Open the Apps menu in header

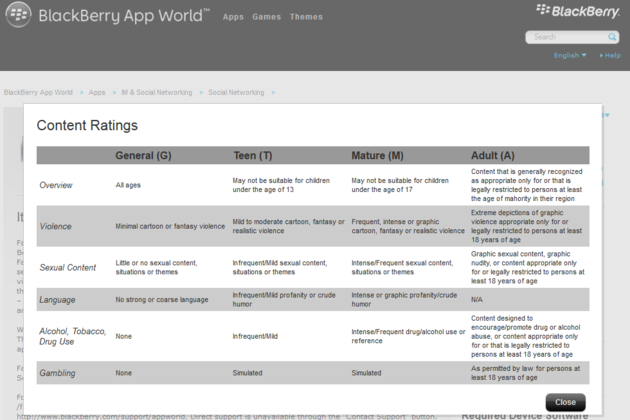(x=233, y=17)
